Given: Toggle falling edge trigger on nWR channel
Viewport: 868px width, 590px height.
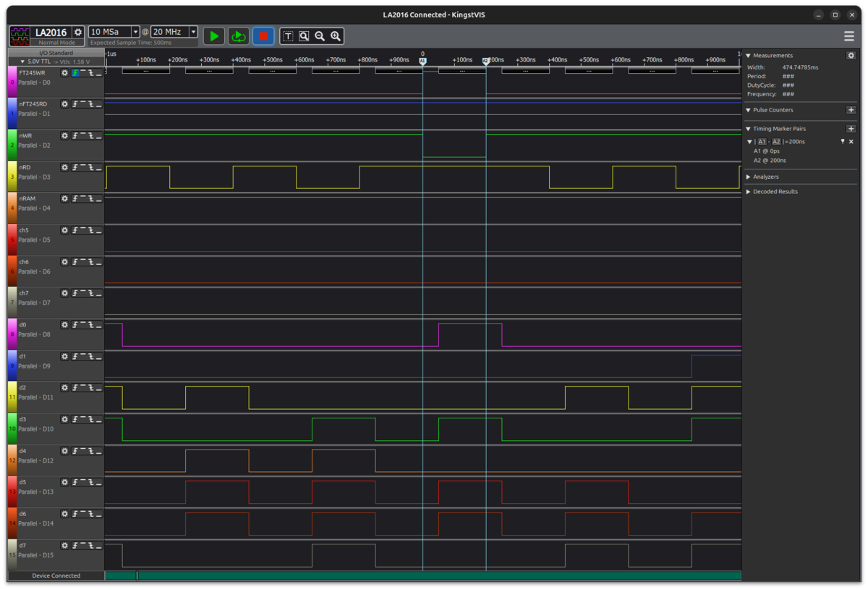Looking at the screenshot, I should [91, 136].
